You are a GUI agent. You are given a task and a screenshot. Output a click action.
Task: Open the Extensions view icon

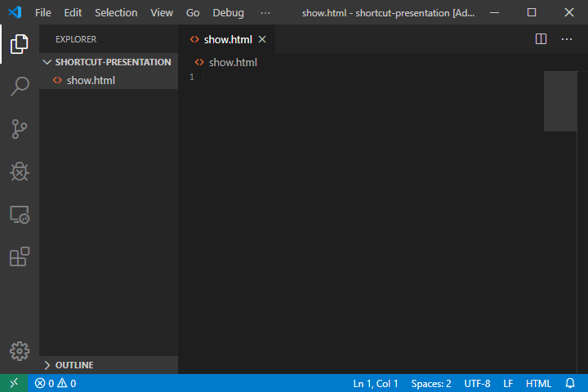click(20, 257)
